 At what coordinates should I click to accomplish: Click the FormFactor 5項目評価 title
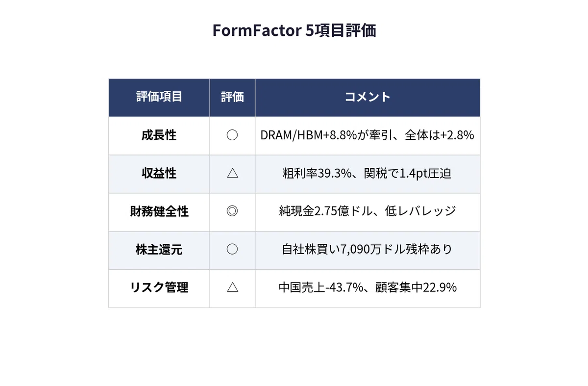(x=294, y=30)
